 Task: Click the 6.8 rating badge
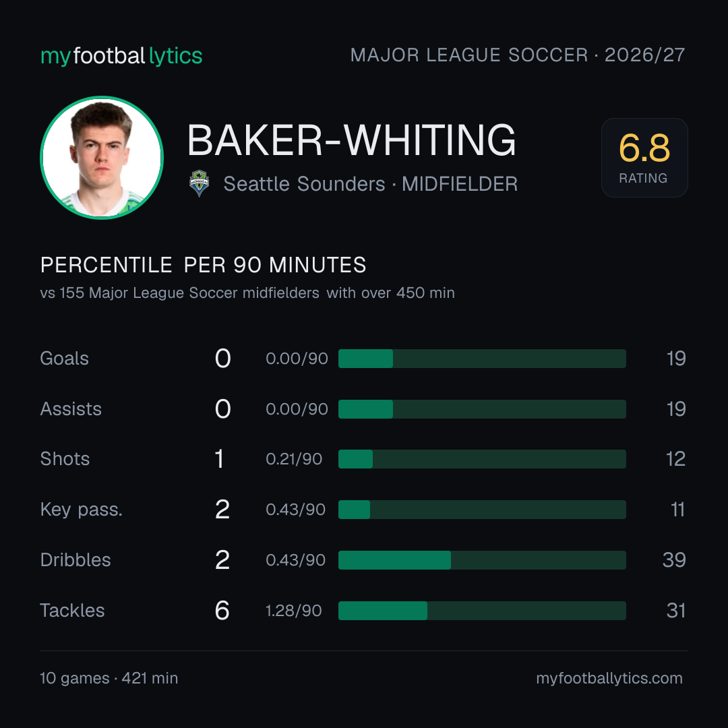[644, 158]
